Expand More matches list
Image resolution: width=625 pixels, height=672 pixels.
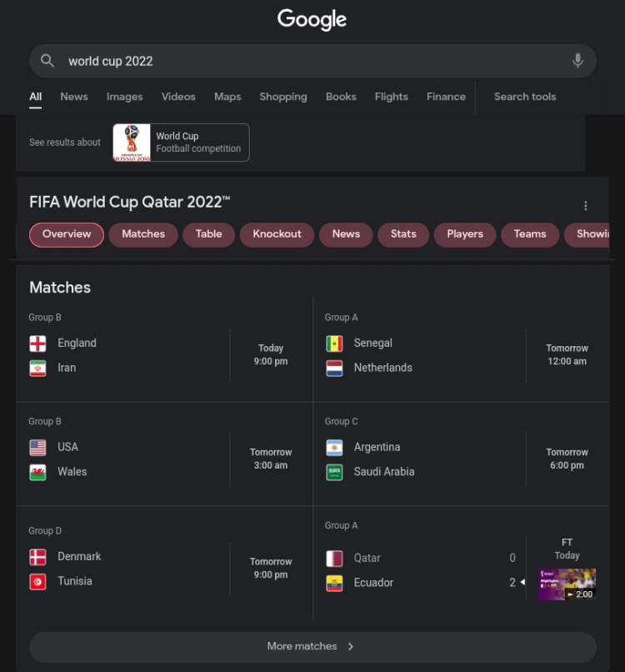312,646
